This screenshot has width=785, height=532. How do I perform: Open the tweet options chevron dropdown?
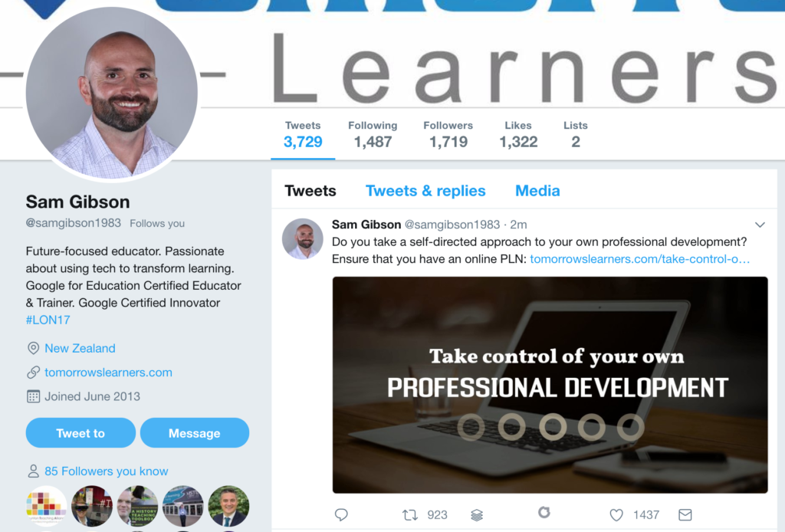coord(760,225)
